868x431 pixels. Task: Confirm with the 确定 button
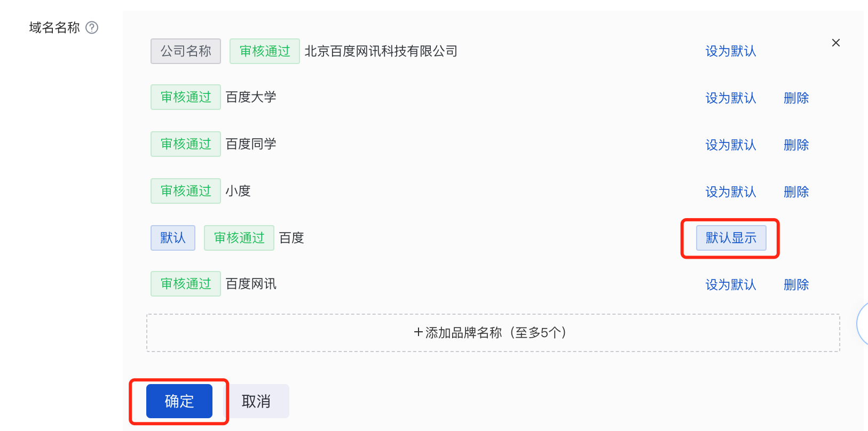point(179,401)
